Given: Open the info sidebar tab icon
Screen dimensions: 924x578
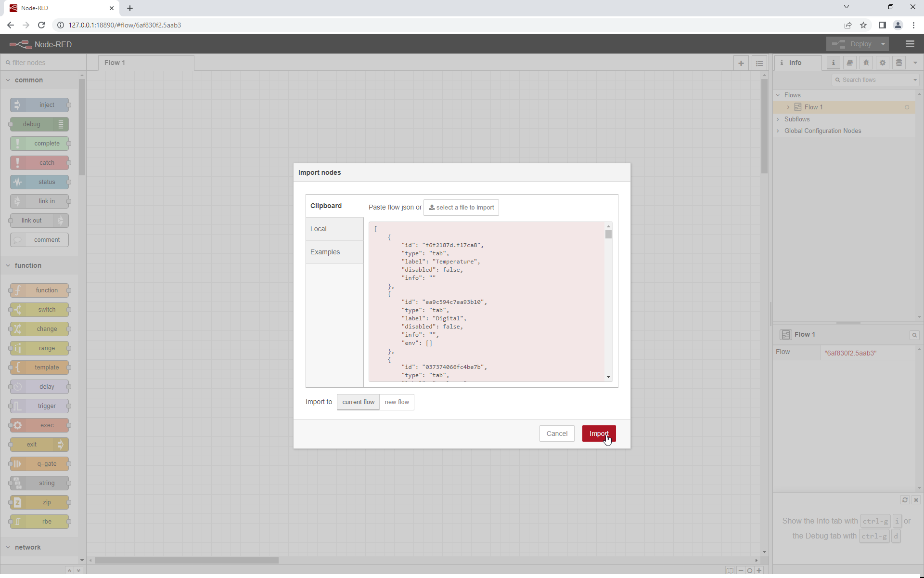Looking at the screenshot, I should point(833,63).
